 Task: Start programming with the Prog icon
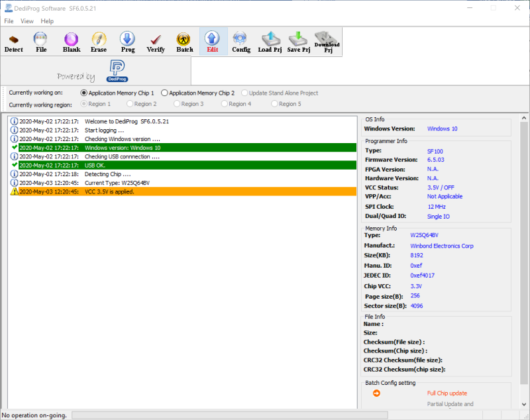click(128, 42)
